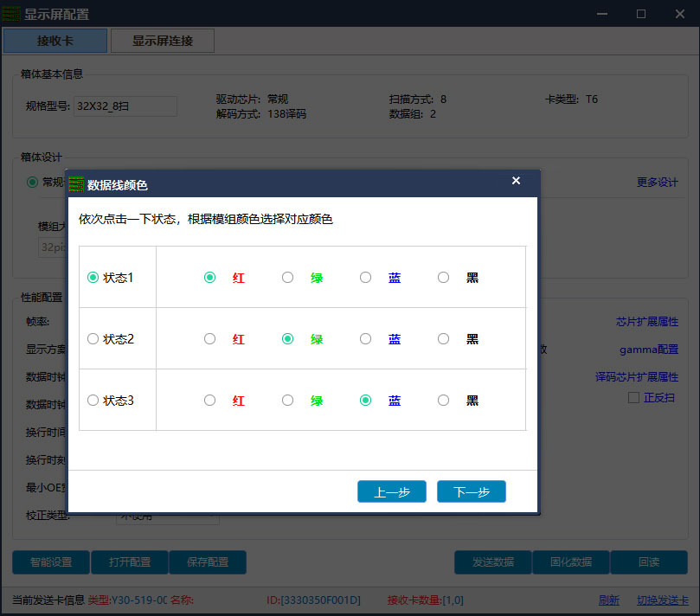Open the 更多设计 link
700x616 pixels.
(x=657, y=183)
